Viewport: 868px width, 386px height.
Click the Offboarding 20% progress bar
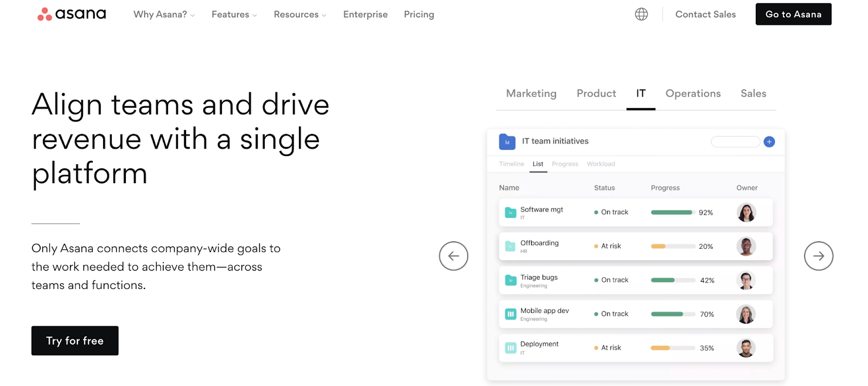tap(673, 246)
